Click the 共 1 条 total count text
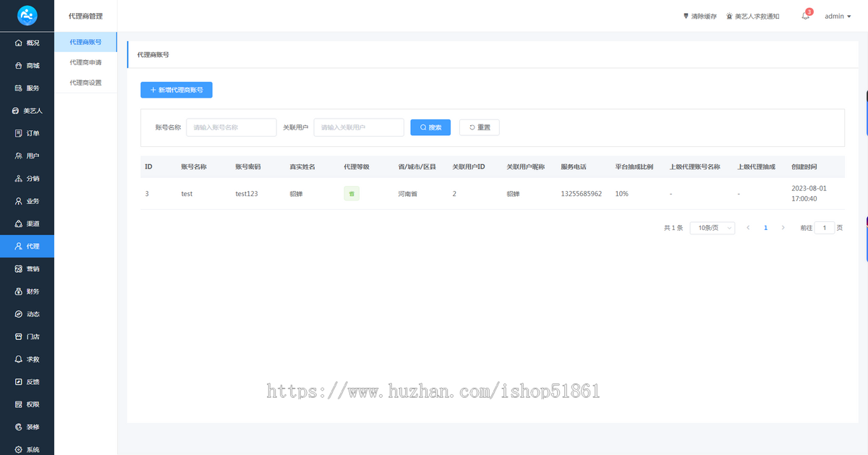Screen dimensions: 868x455 click(x=673, y=227)
